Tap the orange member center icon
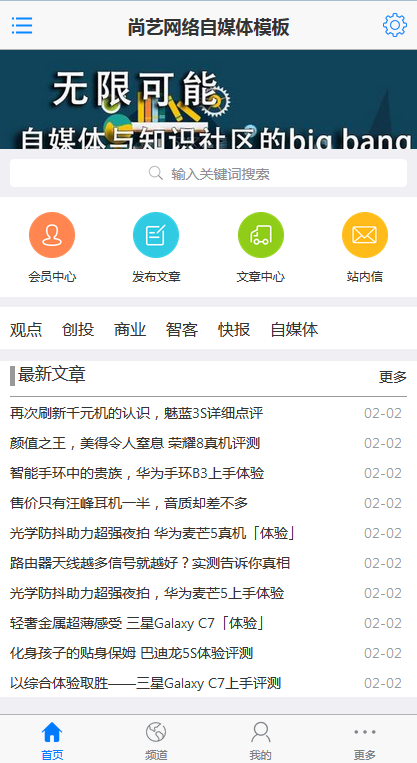The width and height of the screenshot is (417, 763). pos(52,235)
